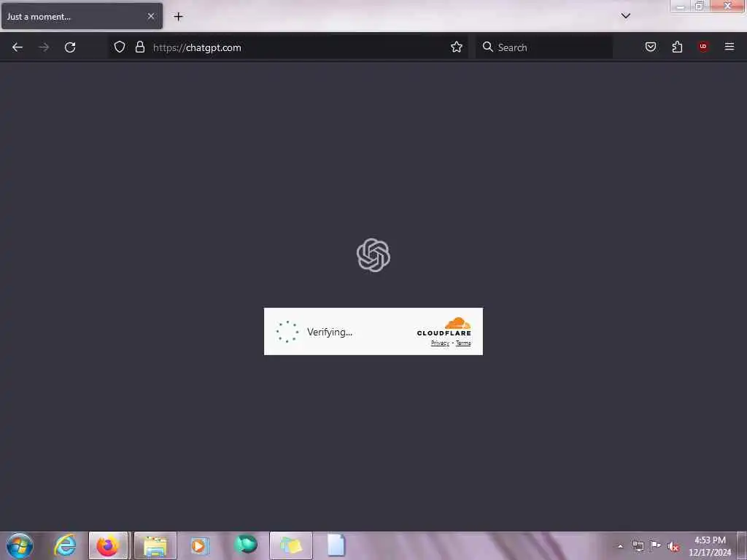Open Windows Explorer file manager
This screenshot has width=747, height=560.
(x=155, y=545)
